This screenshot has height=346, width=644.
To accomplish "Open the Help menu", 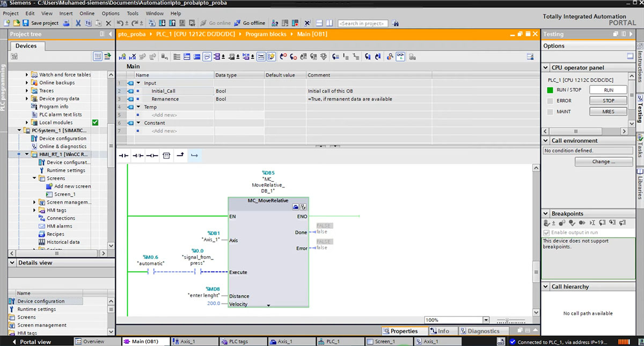I will (x=175, y=13).
